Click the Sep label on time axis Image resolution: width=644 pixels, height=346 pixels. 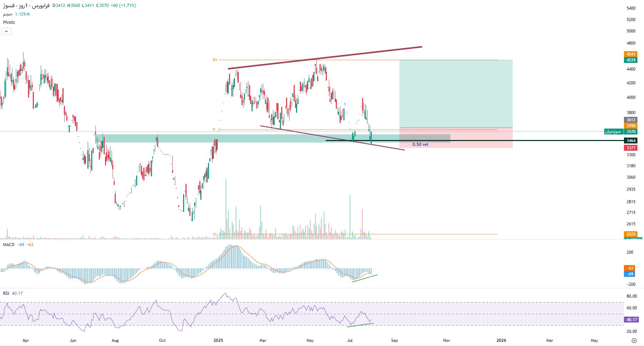click(394, 340)
